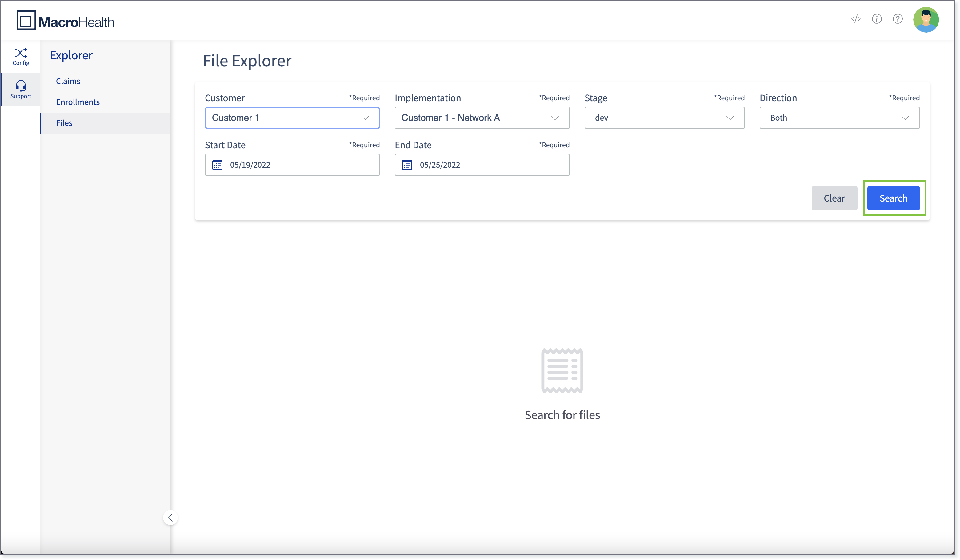Open the Implementation dropdown
Viewport: 960px width, 560px height.
click(482, 118)
